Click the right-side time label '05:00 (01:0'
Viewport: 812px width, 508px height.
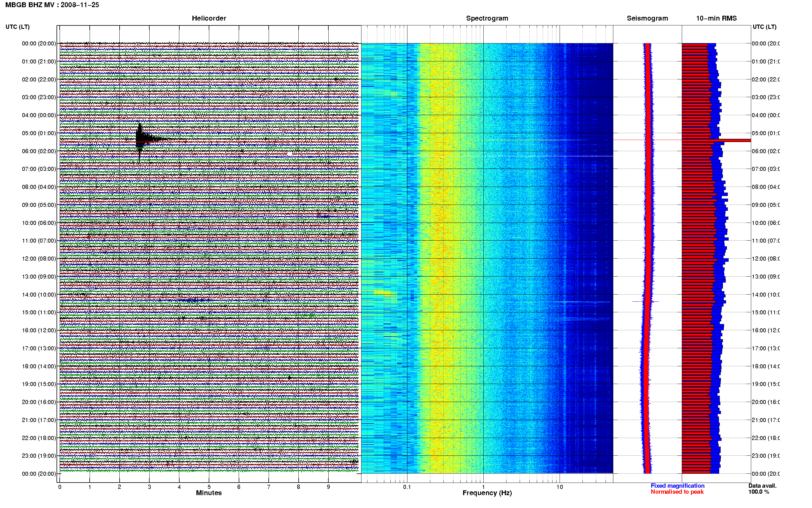766,133
